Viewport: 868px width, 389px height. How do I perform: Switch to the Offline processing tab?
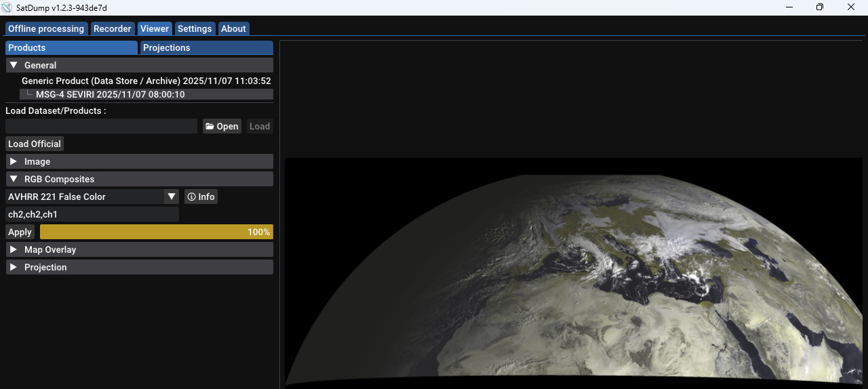click(46, 28)
